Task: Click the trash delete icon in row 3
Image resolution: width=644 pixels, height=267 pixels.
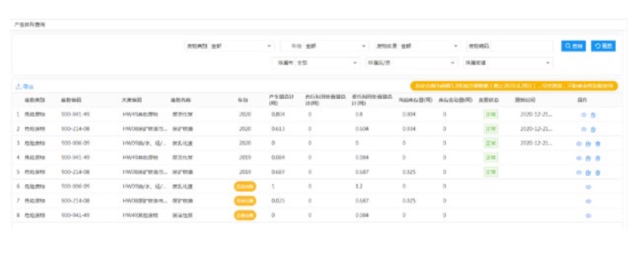Action: (x=597, y=144)
